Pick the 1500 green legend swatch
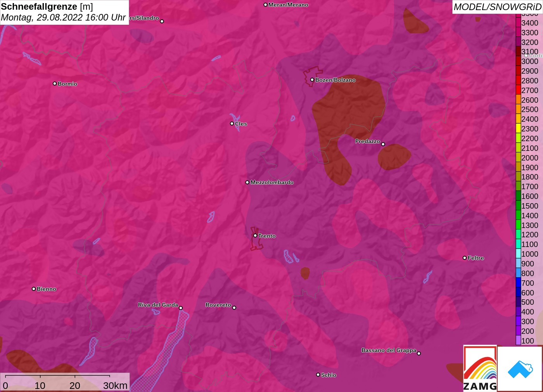Image resolution: width=543 pixels, height=392 pixels. point(518,205)
